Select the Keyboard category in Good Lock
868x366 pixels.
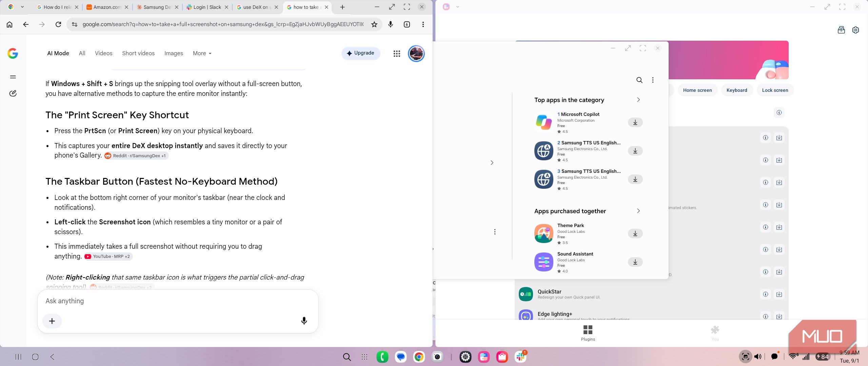[736, 90]
